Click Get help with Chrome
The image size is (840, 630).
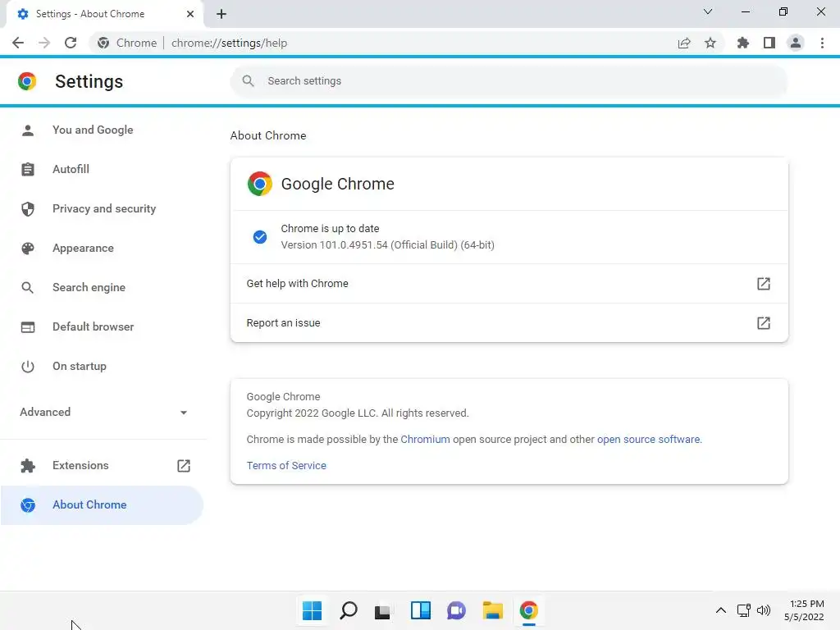pyautogui.click(x=509, y=283)
